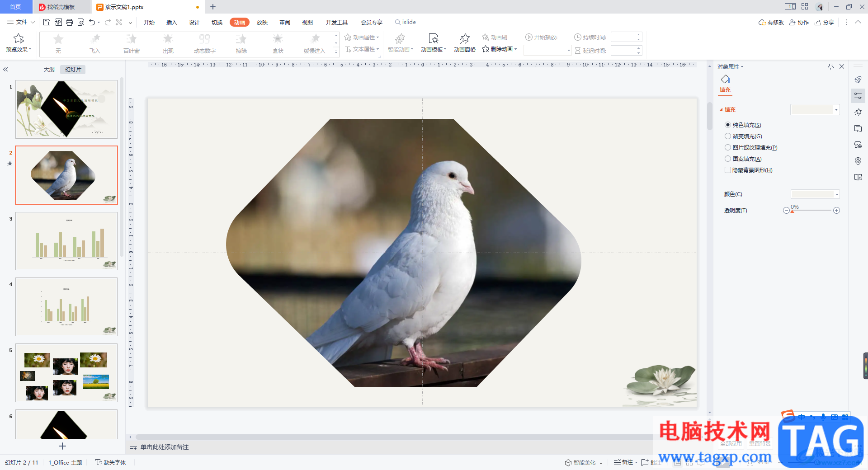Add a new slide with plus button

62,446
